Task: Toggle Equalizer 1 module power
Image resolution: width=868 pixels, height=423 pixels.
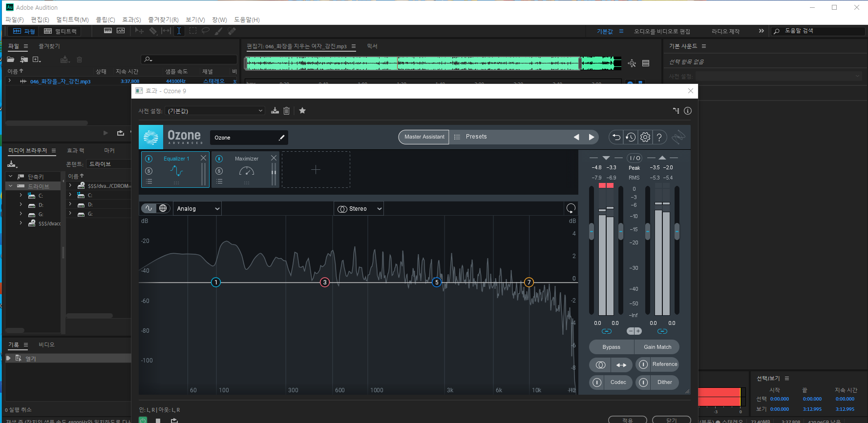Action: pyautogui.click(x=149, y=159)
